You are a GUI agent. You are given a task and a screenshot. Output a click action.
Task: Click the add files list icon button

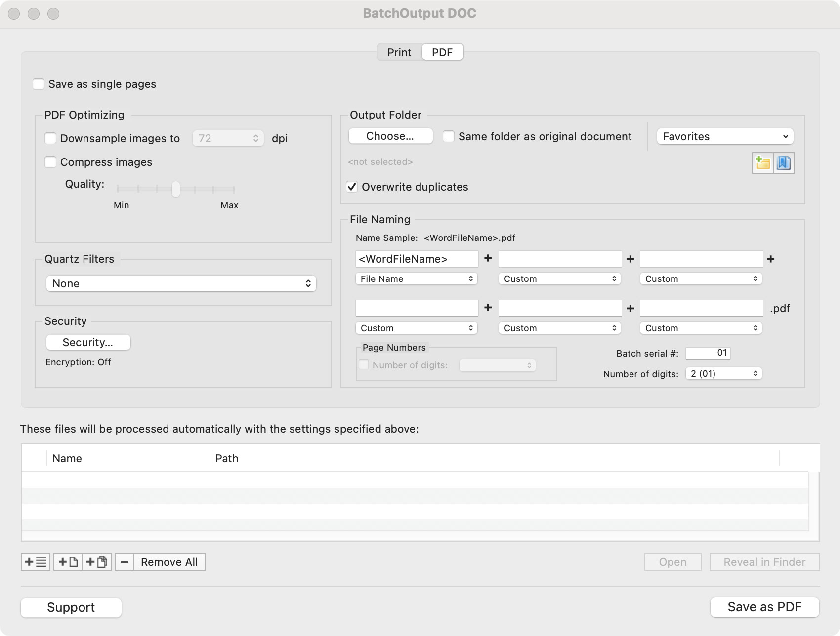(x=36, y=562)
